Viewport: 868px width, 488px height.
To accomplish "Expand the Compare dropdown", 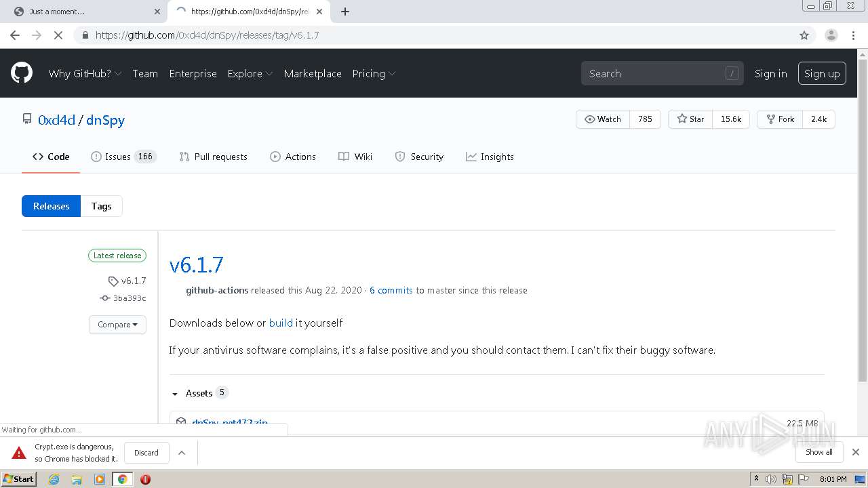I will click(117, 325).
